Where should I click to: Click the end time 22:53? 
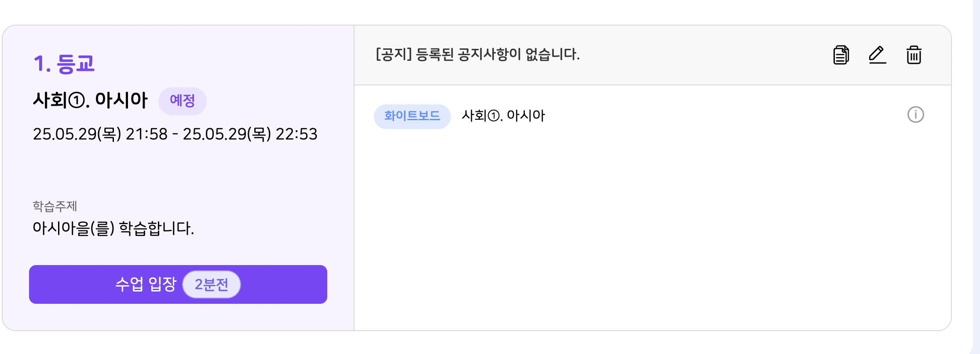click(x=296, y=134)
